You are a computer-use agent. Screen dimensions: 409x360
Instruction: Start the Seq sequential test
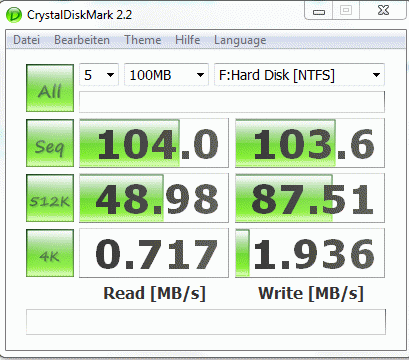pyautogui.click(x=50, y=143)
